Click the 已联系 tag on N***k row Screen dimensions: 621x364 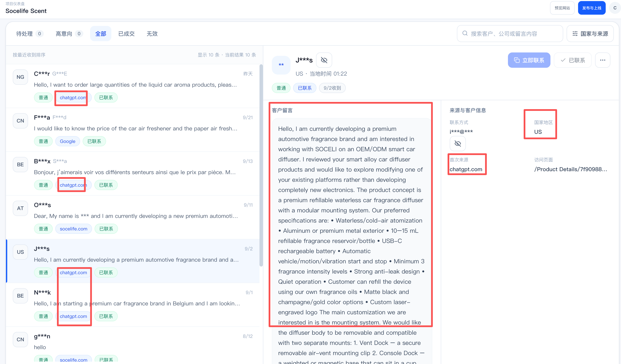[x=106, y=316]
